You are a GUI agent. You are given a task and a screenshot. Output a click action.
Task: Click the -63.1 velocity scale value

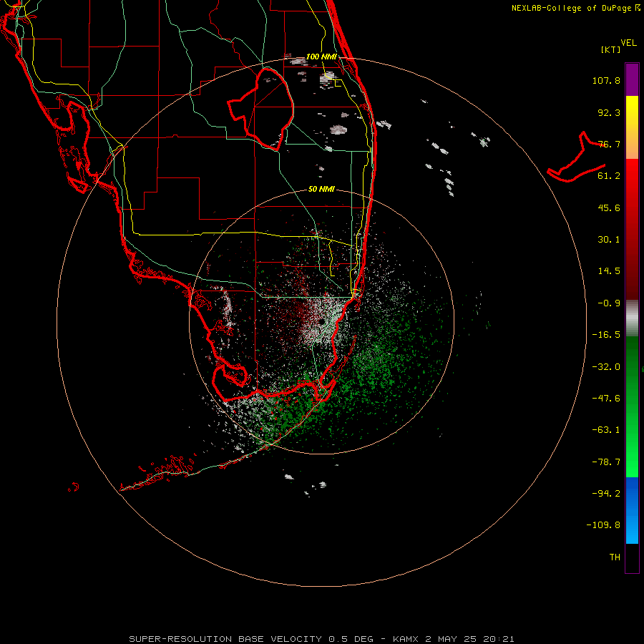[x=606, y=430]
